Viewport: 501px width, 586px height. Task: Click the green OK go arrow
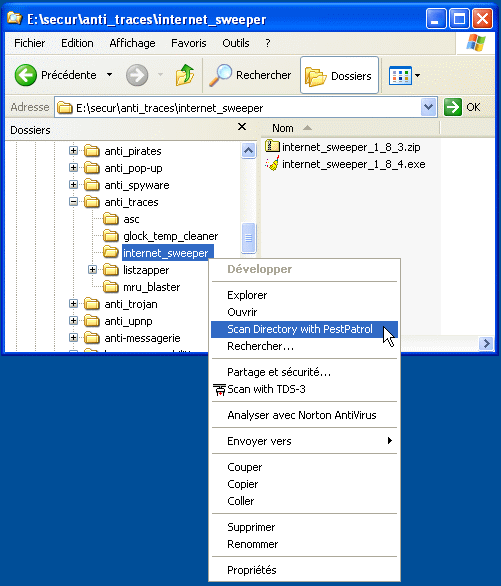(x=453, y=107)
